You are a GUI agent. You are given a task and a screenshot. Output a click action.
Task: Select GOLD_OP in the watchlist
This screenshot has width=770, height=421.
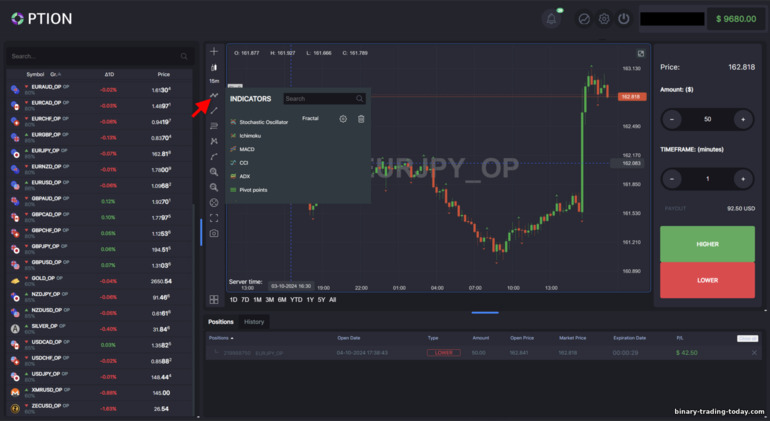(x=100, y=281)
